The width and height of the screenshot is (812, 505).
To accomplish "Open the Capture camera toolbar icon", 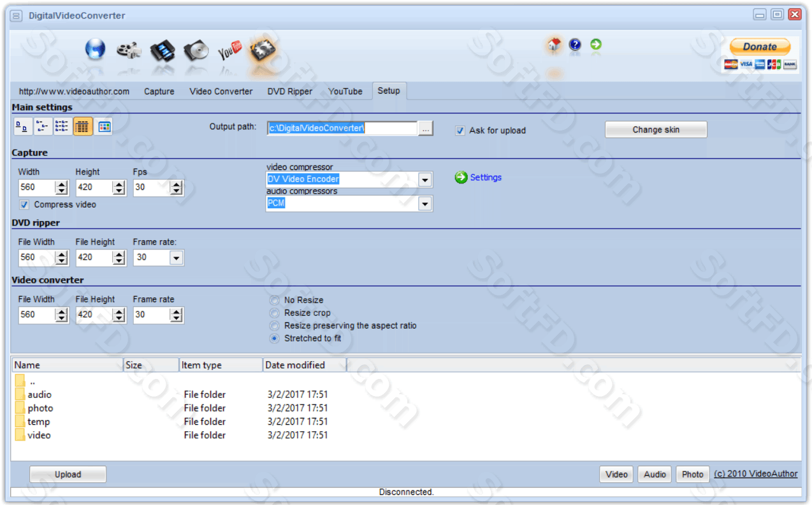I will click(x=129, y=50).
